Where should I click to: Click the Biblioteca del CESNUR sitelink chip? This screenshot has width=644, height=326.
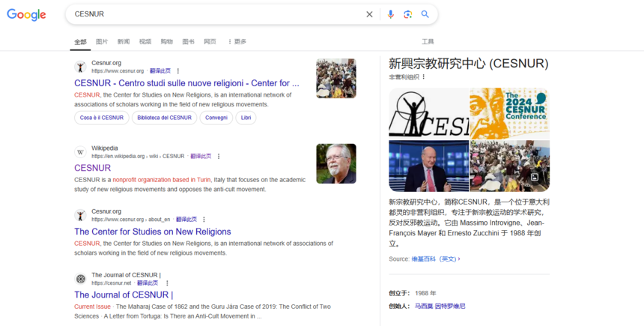tap(165, 118)
